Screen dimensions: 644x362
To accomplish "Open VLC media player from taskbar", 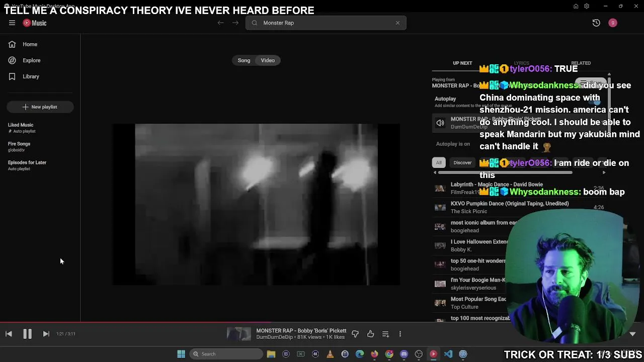I will [x=330, y=354].
